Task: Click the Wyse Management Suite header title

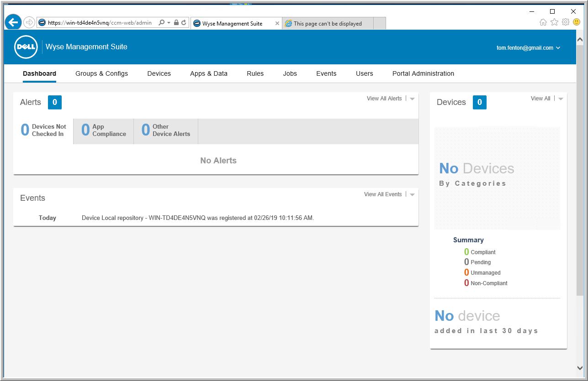Action: (x=86, y=47)
